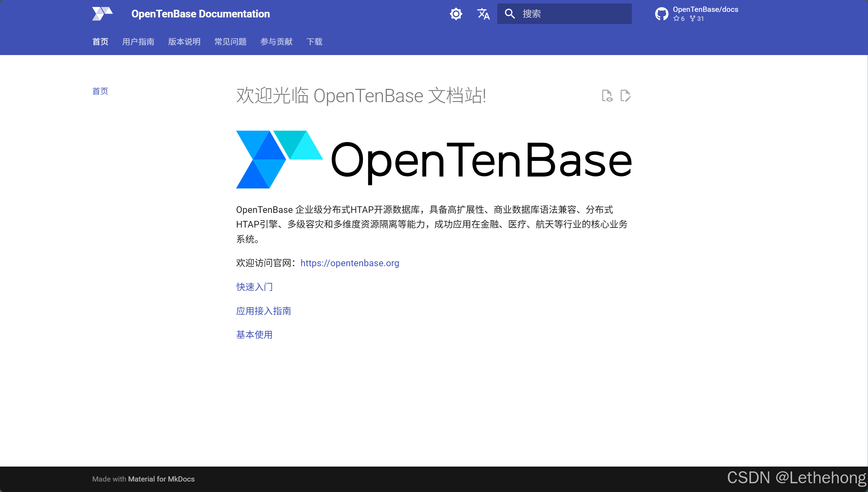Open the 快速入门 link

pos(254,287)
